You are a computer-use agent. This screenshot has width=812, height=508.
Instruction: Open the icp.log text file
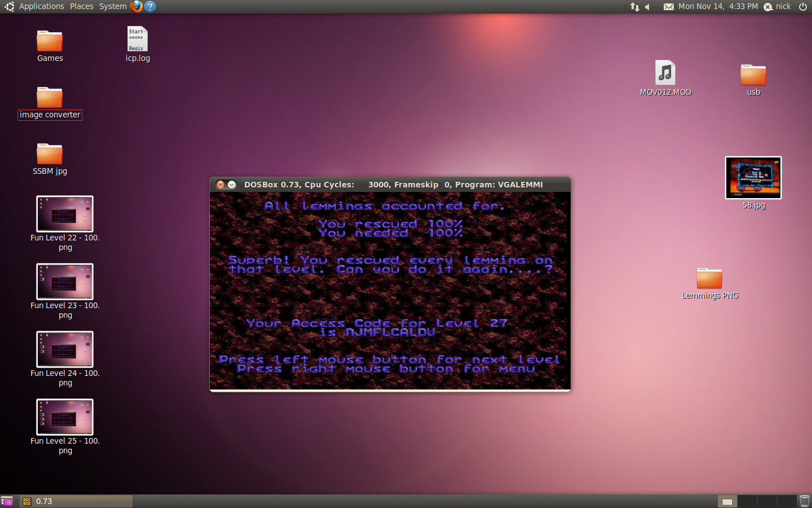(x=137, y=40)
